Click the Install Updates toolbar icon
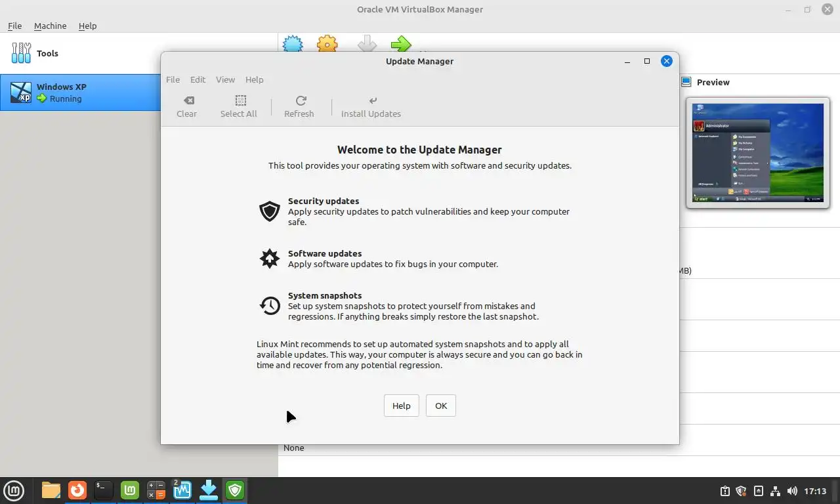This screenshot has width=840, height=504. [373, 100]
